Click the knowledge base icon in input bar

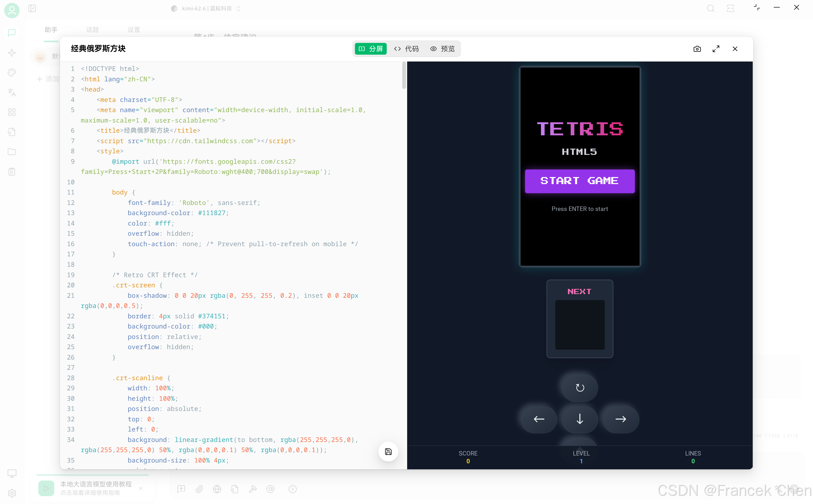235,489
